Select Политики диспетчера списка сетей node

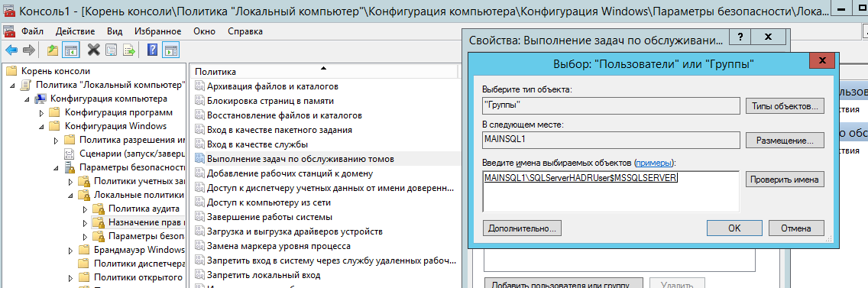pos(138,264)
